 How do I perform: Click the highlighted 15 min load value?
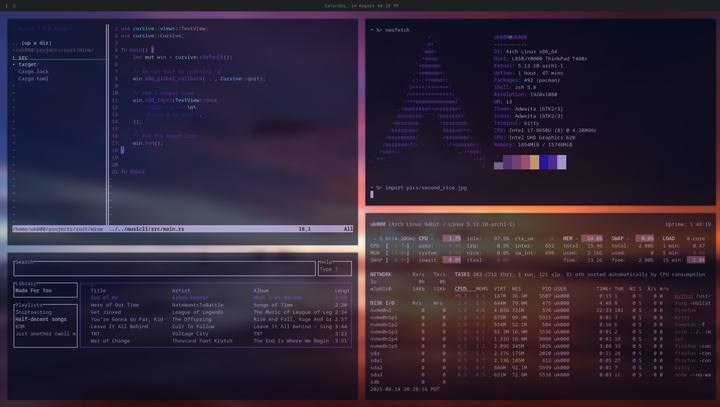[696, 260]
